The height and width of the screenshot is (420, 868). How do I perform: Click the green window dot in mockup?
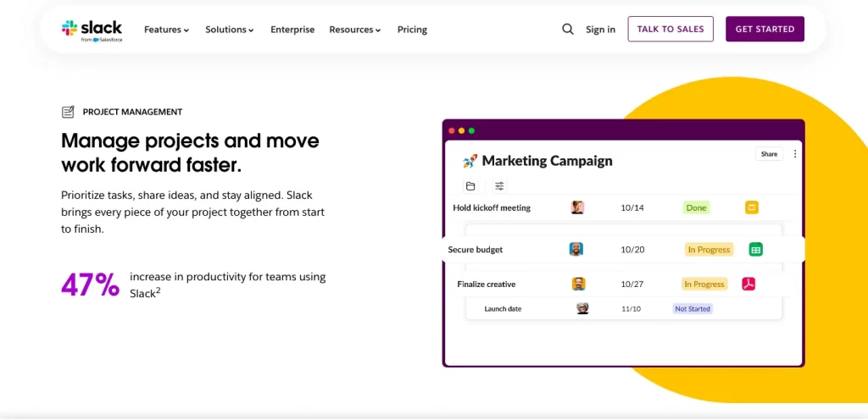471,131
